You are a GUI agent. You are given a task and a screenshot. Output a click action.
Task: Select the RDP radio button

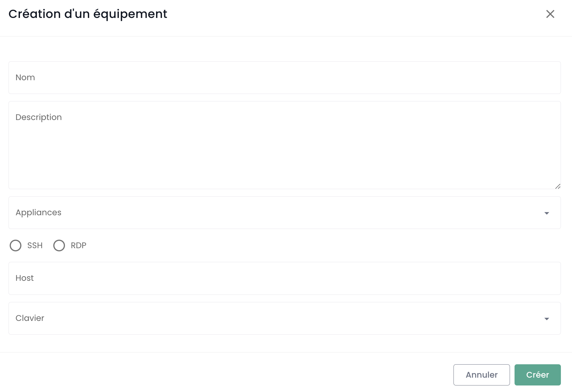pyautogui.click(x=59, y=246)
